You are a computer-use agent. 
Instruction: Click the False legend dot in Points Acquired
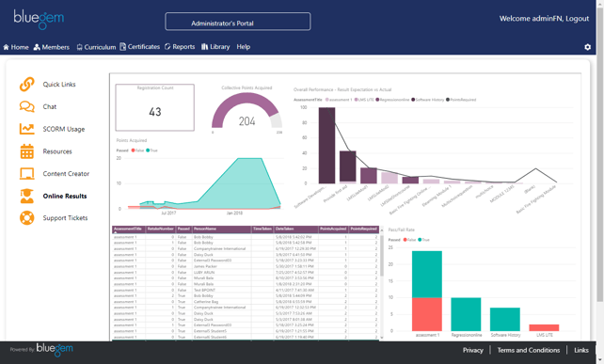133,150
